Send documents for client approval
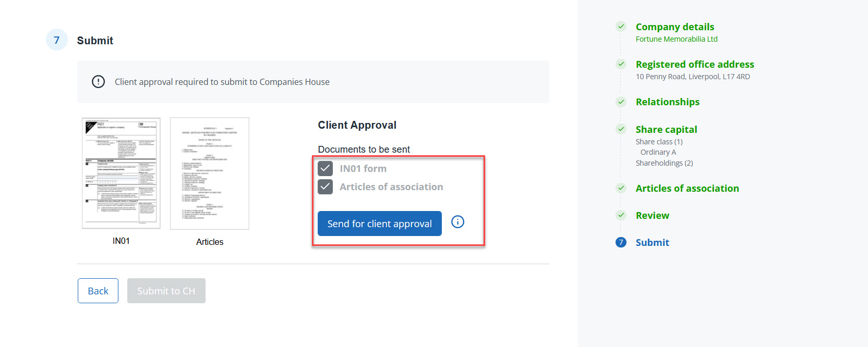This screenshot has height=347, width=868. click(379, 224)
